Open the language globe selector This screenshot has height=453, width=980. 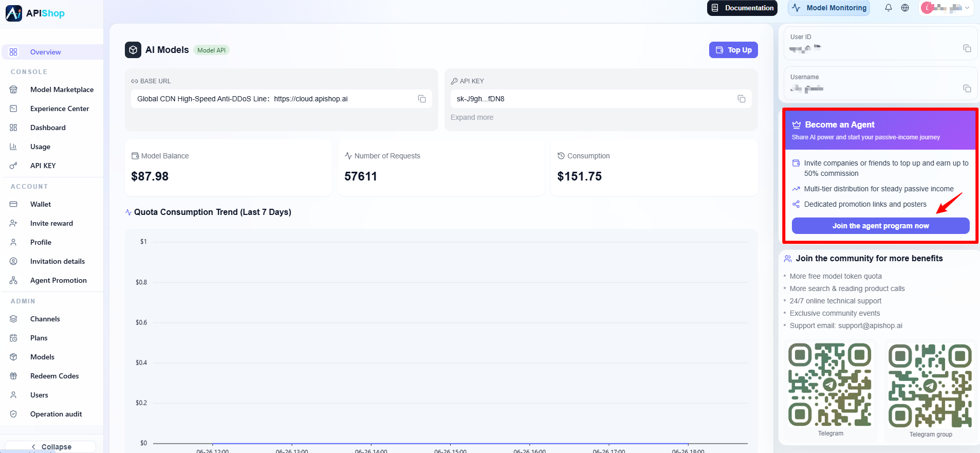(x=905, y=8)
